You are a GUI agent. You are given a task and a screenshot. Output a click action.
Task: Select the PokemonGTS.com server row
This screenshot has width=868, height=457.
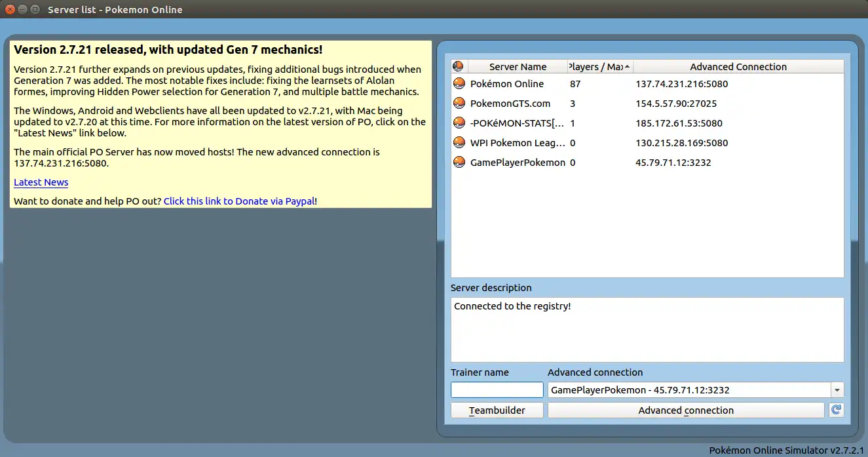647,104
